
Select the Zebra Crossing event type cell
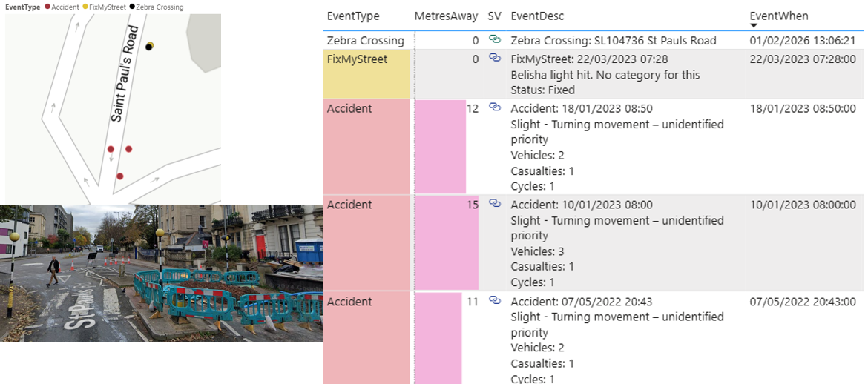[x=366, y=41]
